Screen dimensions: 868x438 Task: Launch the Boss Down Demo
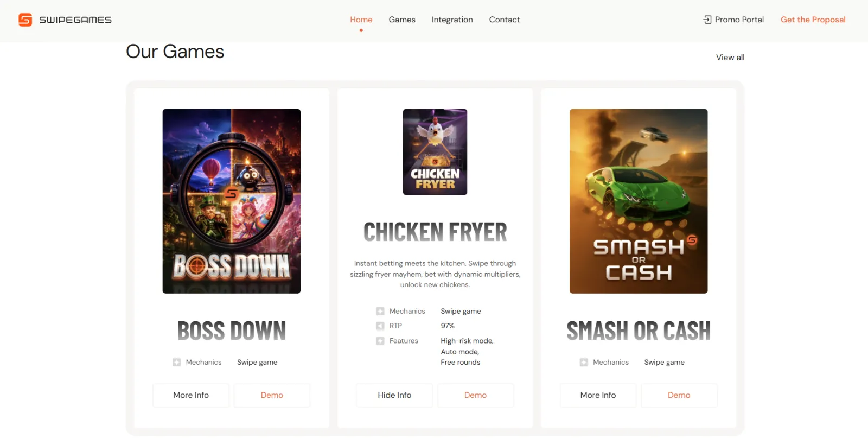272,395
